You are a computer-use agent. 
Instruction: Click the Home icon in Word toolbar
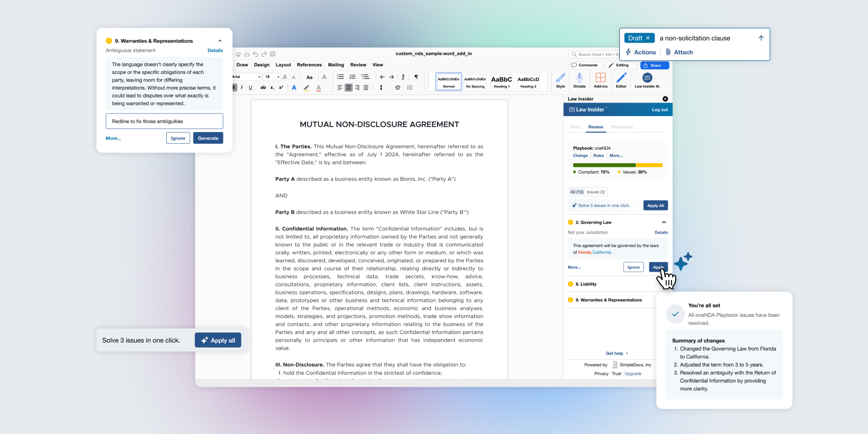238,54
